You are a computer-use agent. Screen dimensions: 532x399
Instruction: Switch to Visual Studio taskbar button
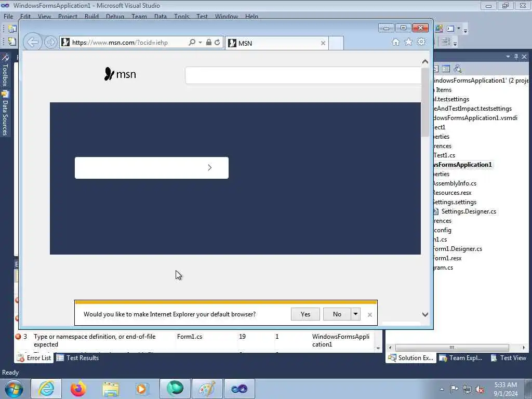(x=239, y=389)
